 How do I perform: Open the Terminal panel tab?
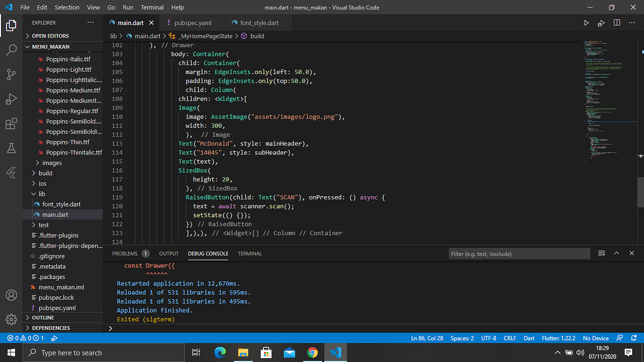pos(249,253)
